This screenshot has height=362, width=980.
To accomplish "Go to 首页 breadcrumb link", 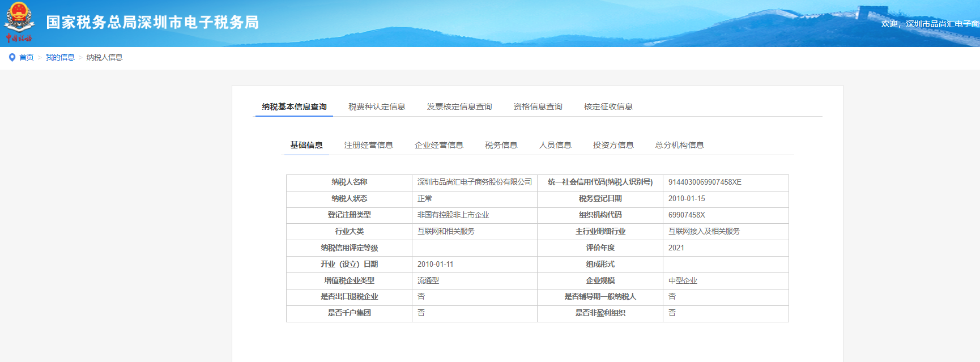I will coord(27,57).
